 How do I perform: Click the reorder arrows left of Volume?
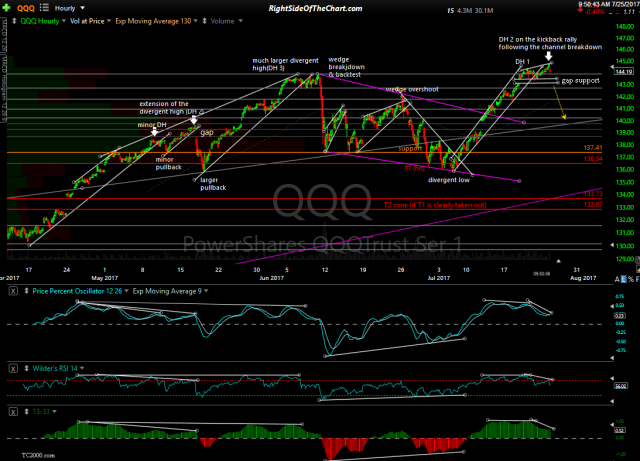(204, 21)
